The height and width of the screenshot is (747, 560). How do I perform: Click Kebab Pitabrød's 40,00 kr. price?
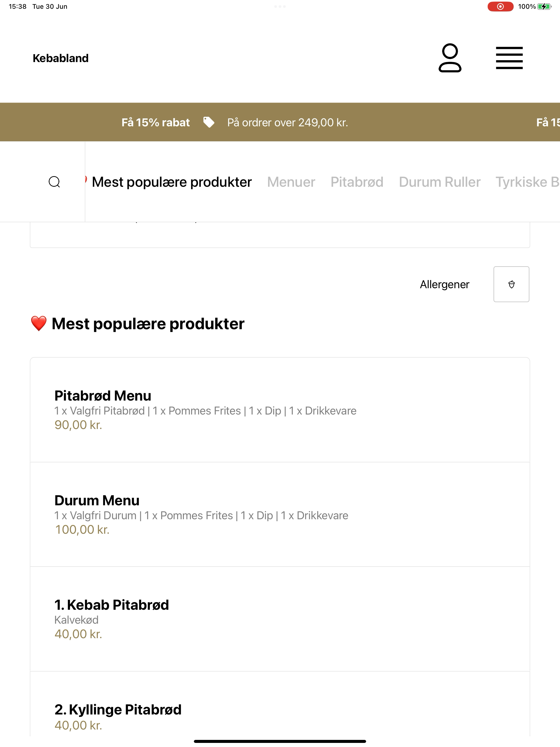click(78, 634)
